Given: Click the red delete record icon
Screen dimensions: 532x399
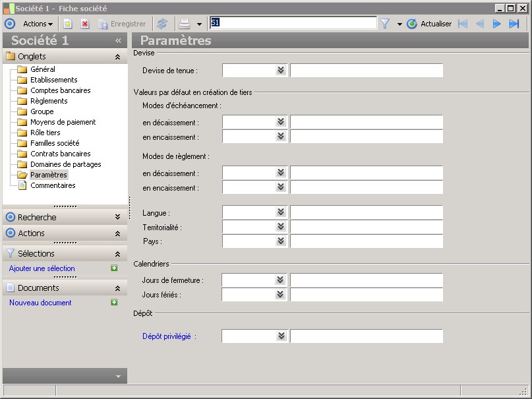Looking at the screenshot, I should click(85, 24).
